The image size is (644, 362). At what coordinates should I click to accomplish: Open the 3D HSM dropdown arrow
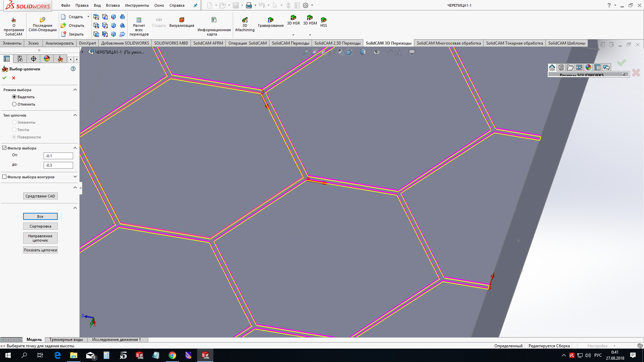click(310, 35)
